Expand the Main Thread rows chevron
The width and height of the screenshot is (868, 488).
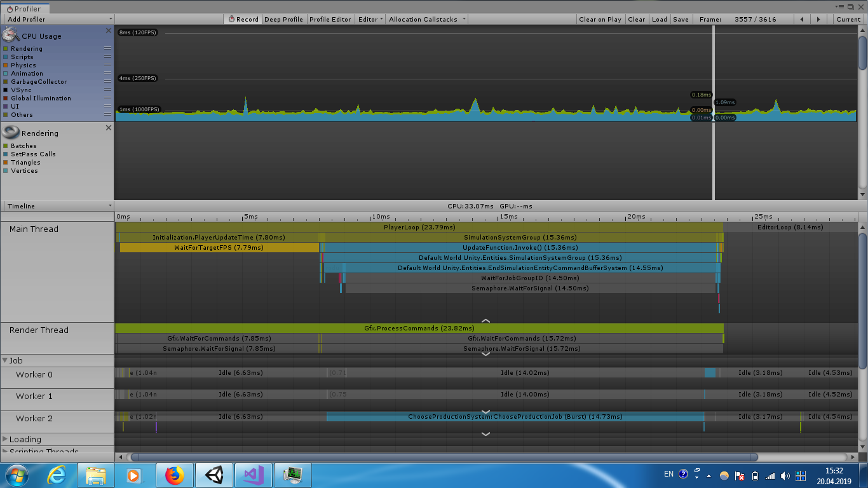(x=486, y=321)
